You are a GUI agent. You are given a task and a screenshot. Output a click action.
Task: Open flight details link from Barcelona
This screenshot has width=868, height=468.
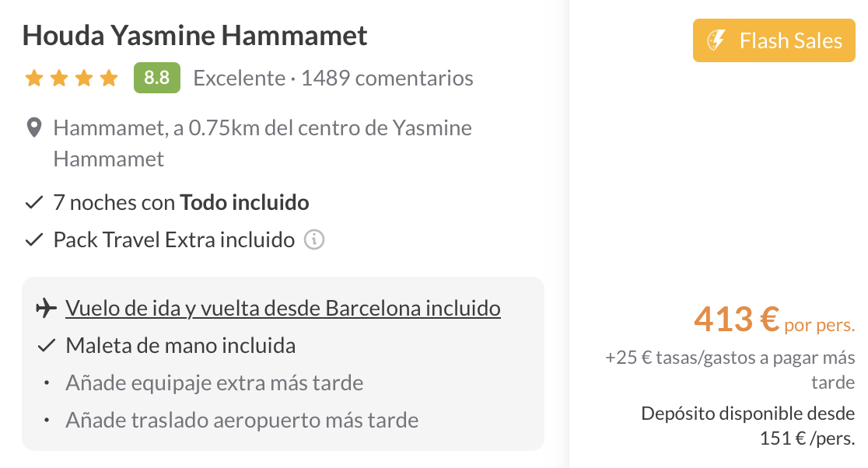(283, 309)
